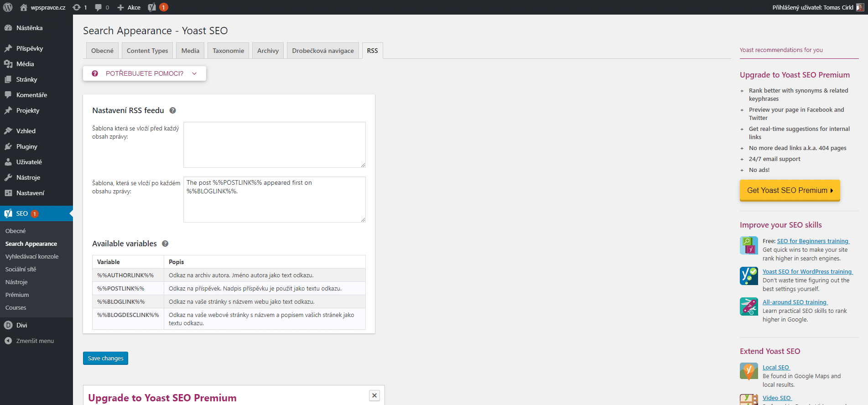This screenshot has height=405, width=868.
Task: Open the Video SEO link
Action: click(777, 398)
